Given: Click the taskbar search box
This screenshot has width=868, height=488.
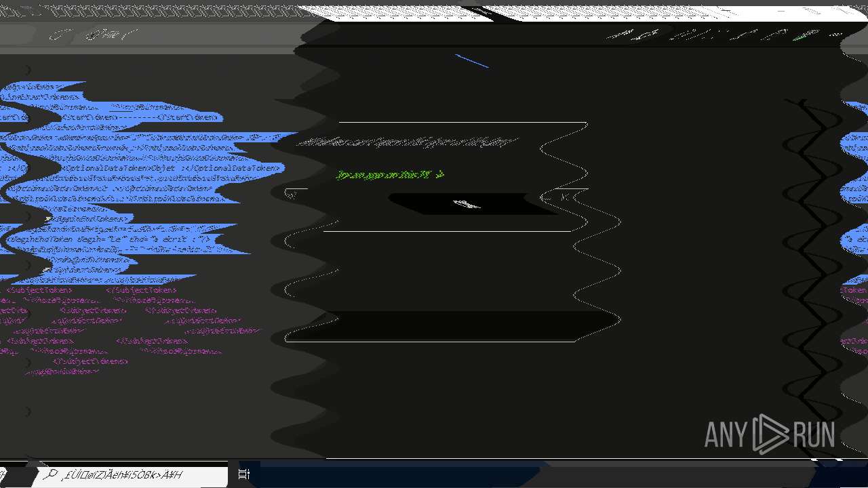Looking at the screenshot, I should pos(131,475).
